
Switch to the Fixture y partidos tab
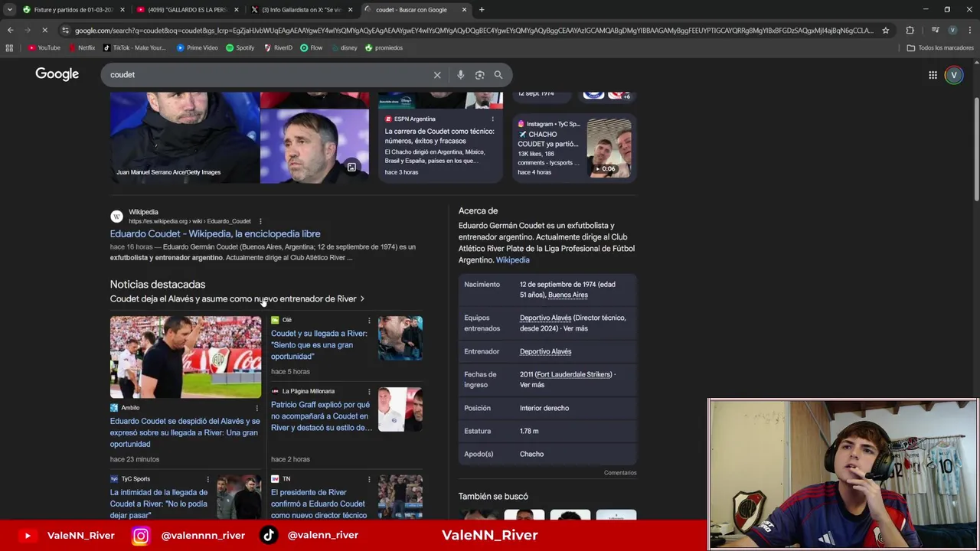coord(73,10)
